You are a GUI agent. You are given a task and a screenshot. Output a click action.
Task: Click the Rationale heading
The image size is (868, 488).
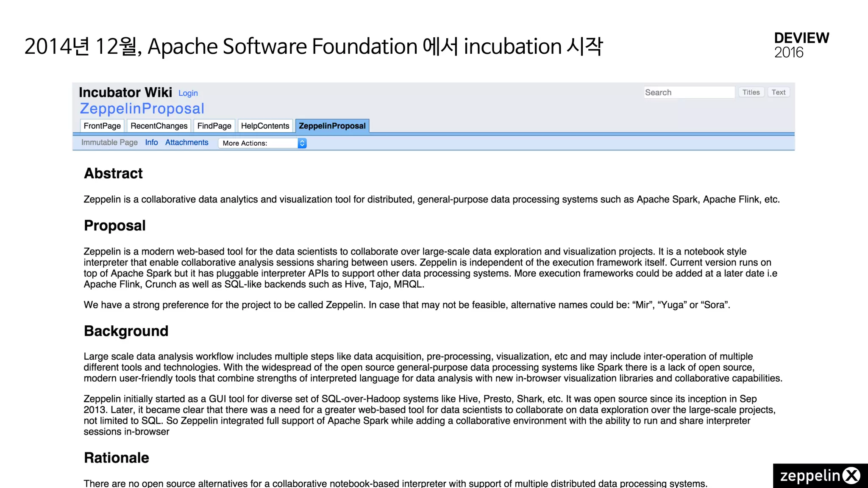tap(117, 457)
